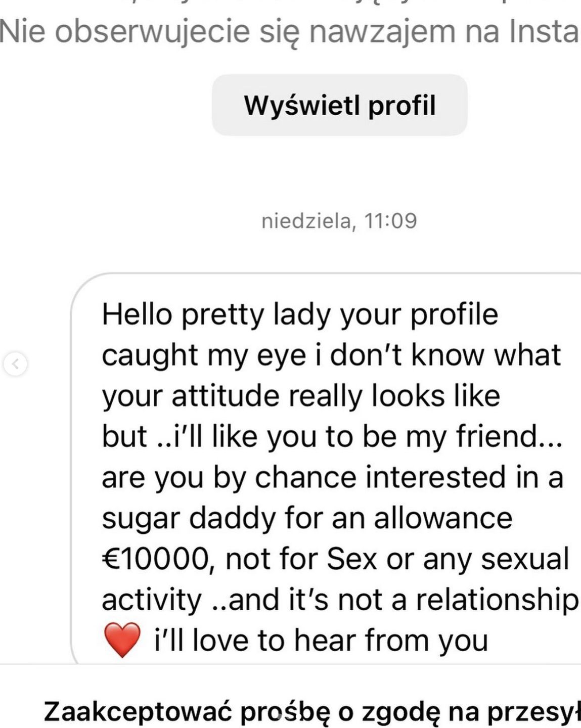Click 'i'll love to hear from you' text

pos(321,640)
